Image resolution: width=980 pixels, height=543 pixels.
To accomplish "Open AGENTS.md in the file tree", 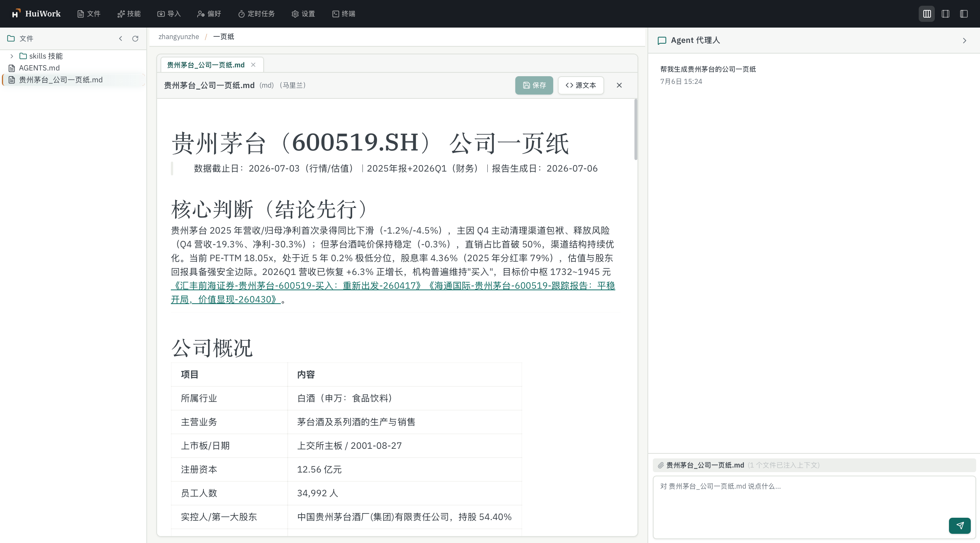I will 39,68.
